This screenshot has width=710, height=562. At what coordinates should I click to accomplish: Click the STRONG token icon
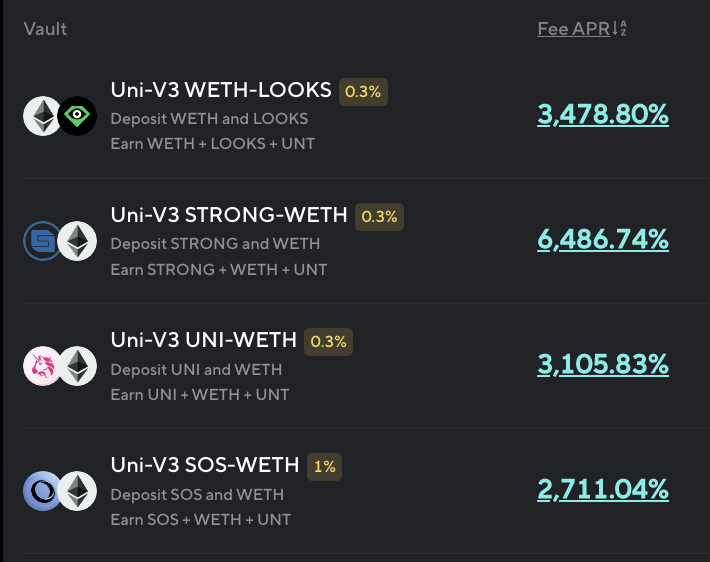point(42,241)
